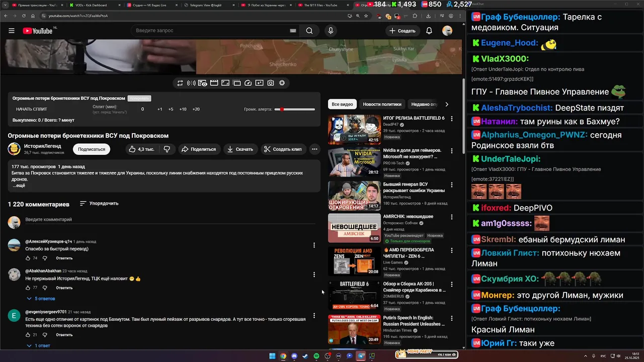This screenshot has width=644, height=362.
Task: Open enhancer settings gear icon
Action: pos(282,83)
